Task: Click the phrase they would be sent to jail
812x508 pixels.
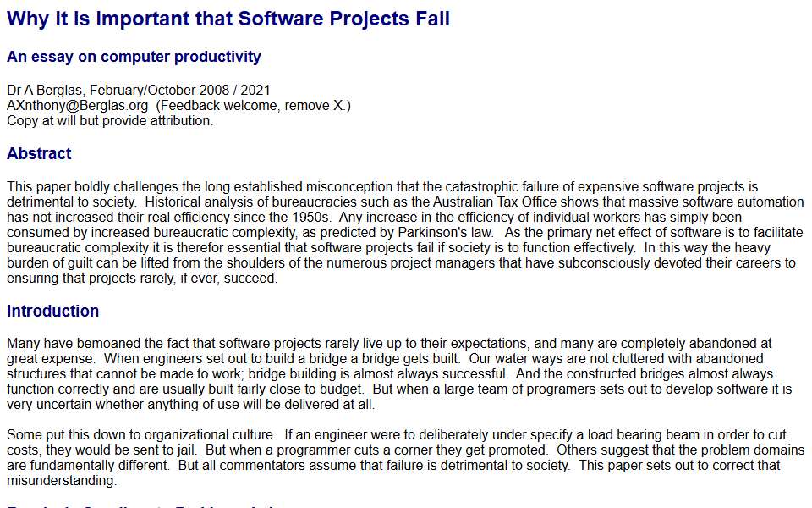Action: pyautogui.click(x=121, y=450)
